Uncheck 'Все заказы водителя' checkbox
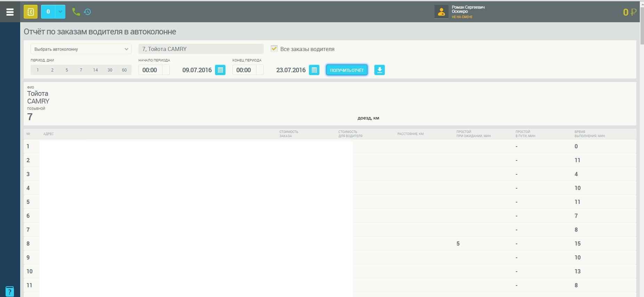This screenshot has width=644, height=297. point(274,49)
